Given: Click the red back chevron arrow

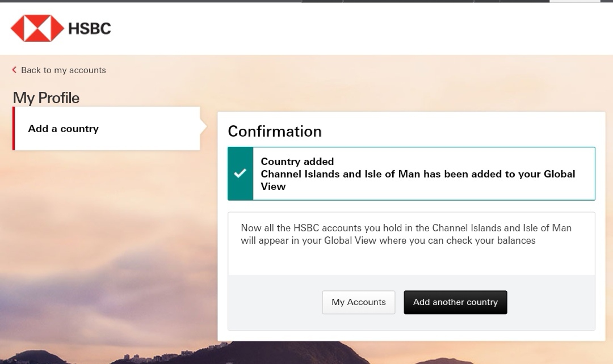Looking at the screenshot, I should 14,70.
